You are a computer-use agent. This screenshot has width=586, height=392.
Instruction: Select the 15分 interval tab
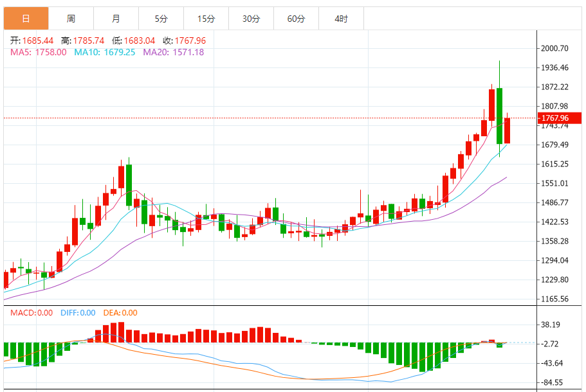(x=206, y=19)
